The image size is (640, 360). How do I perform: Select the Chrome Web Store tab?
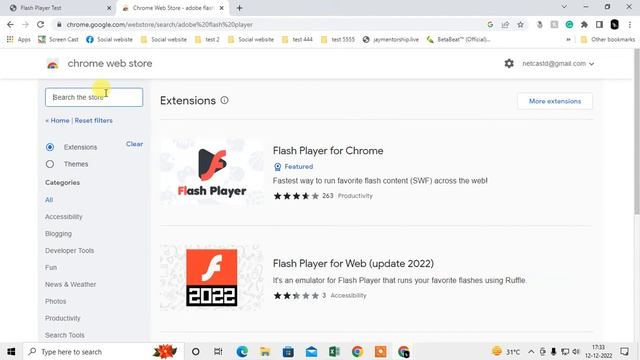(x=173, y=8)
